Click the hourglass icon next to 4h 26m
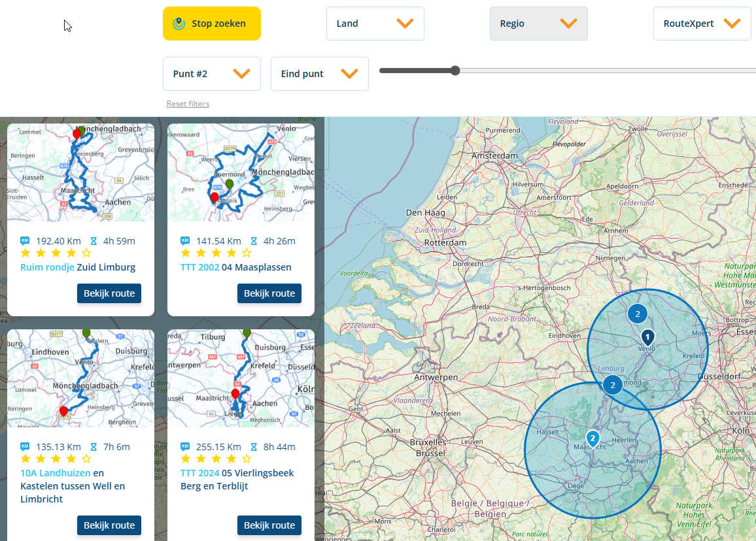 [x=254, y=240]
